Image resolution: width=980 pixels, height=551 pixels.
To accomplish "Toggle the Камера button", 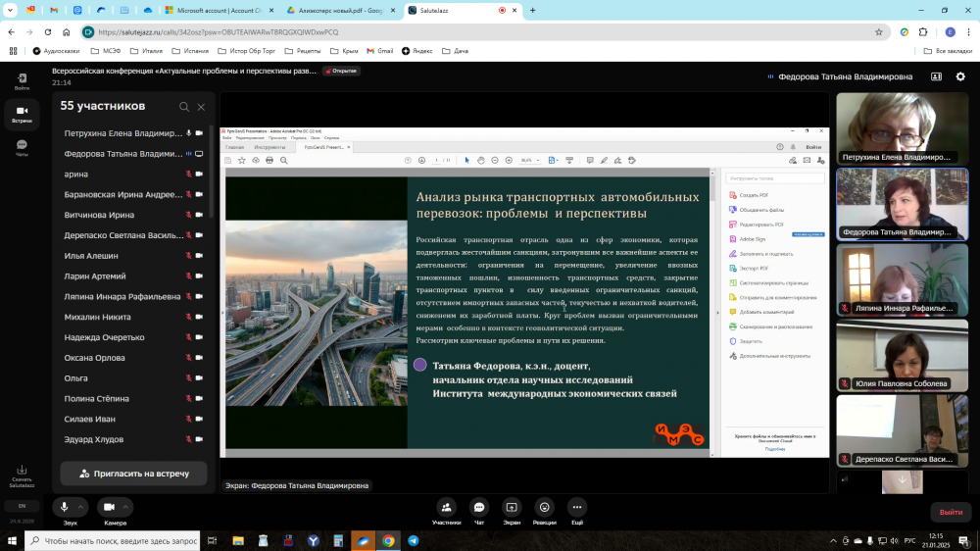I will 109,507.
